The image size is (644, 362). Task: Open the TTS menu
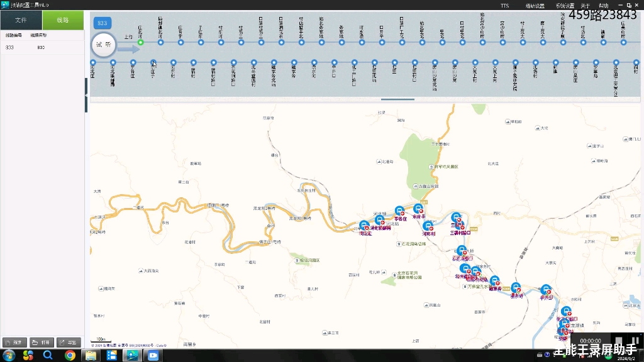click(505, 5)
